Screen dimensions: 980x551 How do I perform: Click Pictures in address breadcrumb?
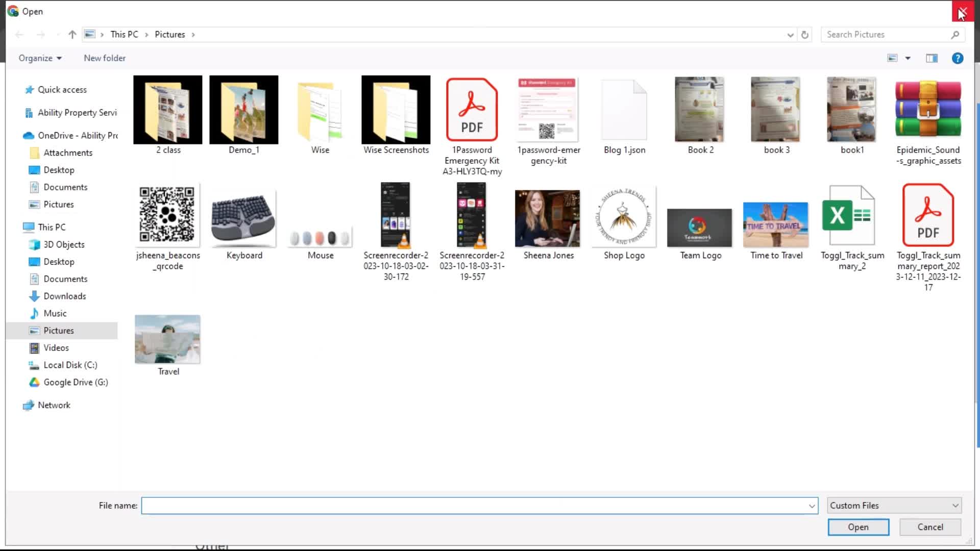coord(170,34)
